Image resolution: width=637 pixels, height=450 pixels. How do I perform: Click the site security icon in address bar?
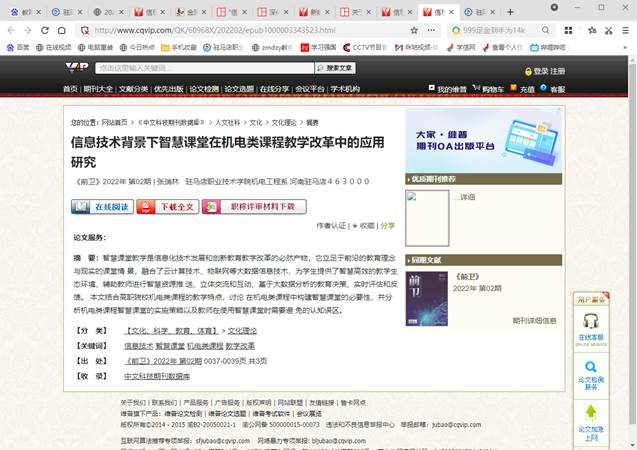(84, 30)
